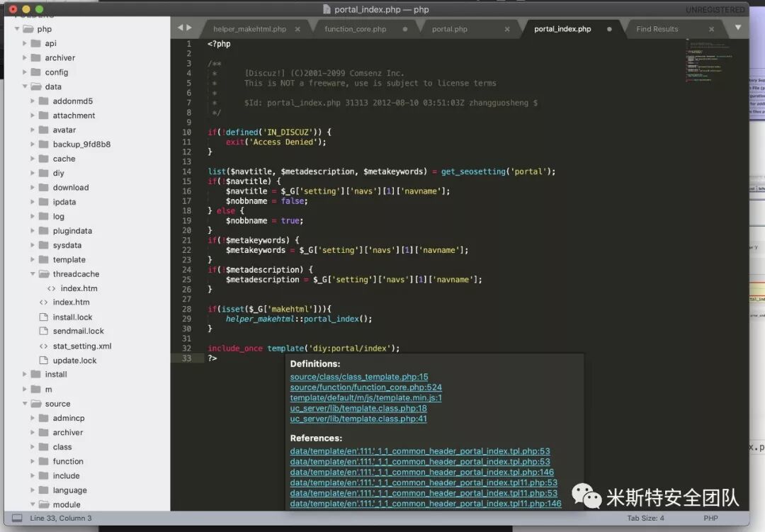
Task: Open Tab Size: 4 menu
Action: pos(645,518)
